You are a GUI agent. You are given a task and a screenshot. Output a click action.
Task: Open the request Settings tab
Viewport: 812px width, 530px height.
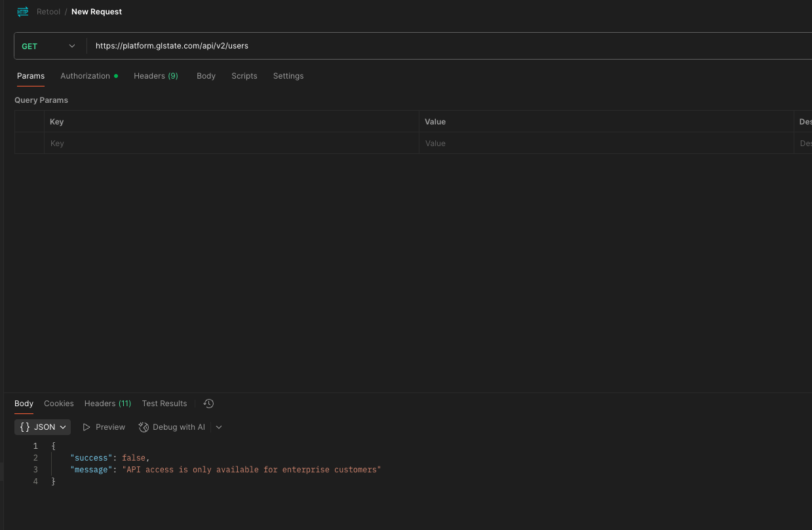288,76
